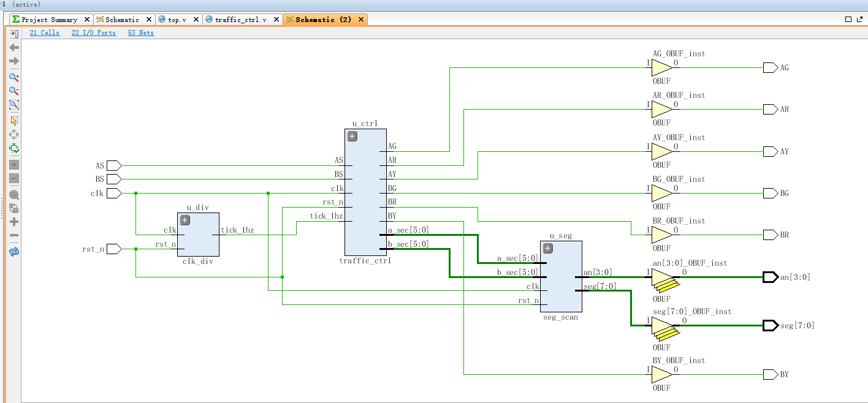
Task: Close the top.v tab
Action: [195, 20]
